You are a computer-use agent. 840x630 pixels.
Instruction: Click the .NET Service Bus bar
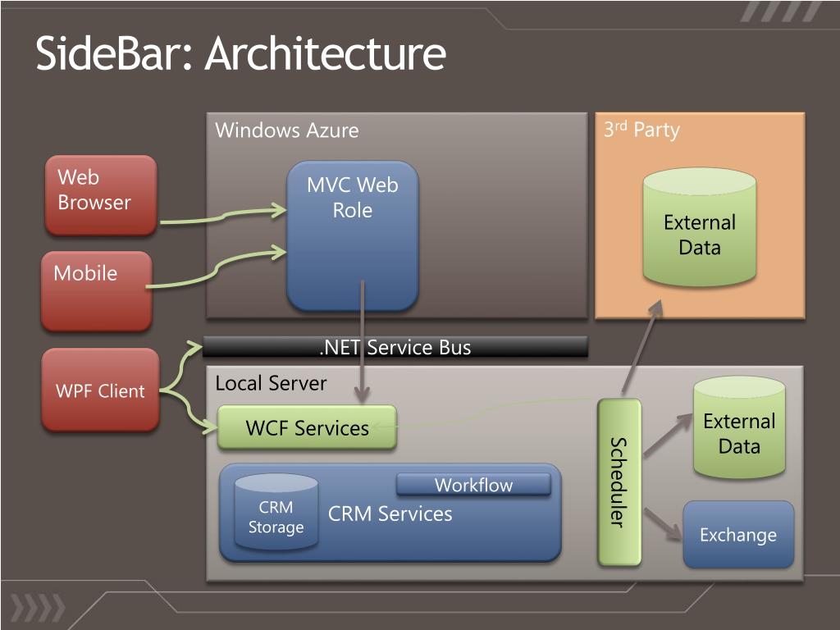click(x=395, y=347)
